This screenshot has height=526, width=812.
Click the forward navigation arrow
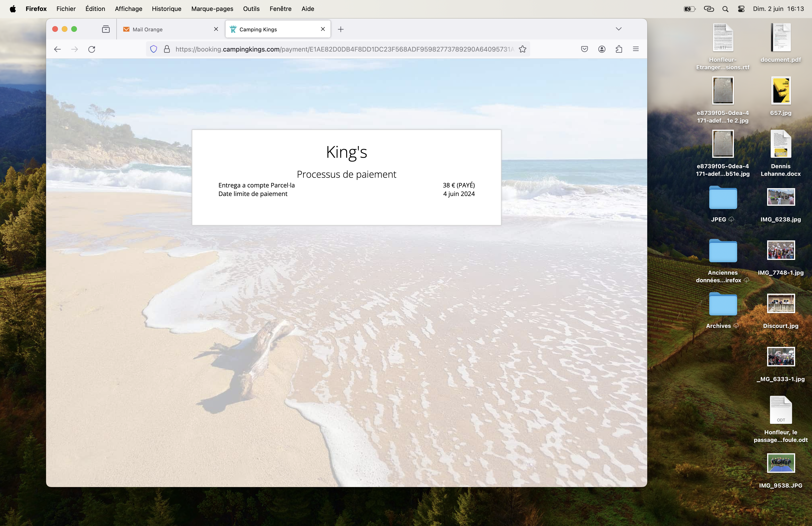[x=74, y=49]
